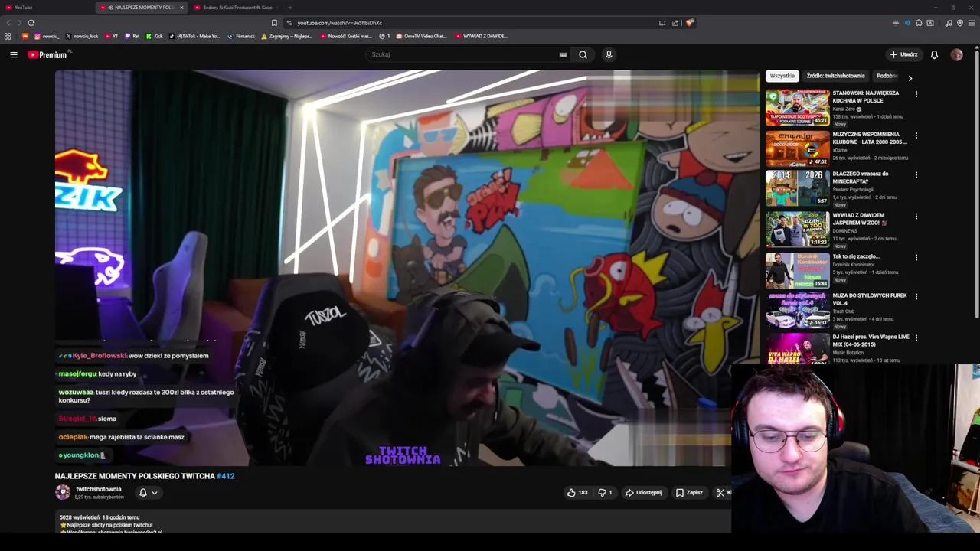The image size is (980, 551).
Task: Open DLACZEGO wracasz do MINECRAFTA thumbnail
Action: (797, 187)
